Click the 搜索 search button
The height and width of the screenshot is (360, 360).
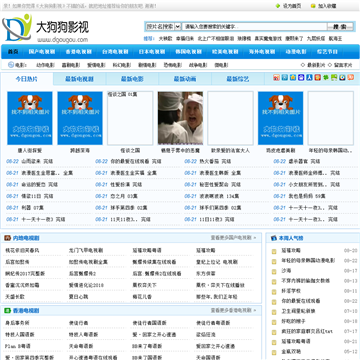pyautogui.click(x=340, y=27)
